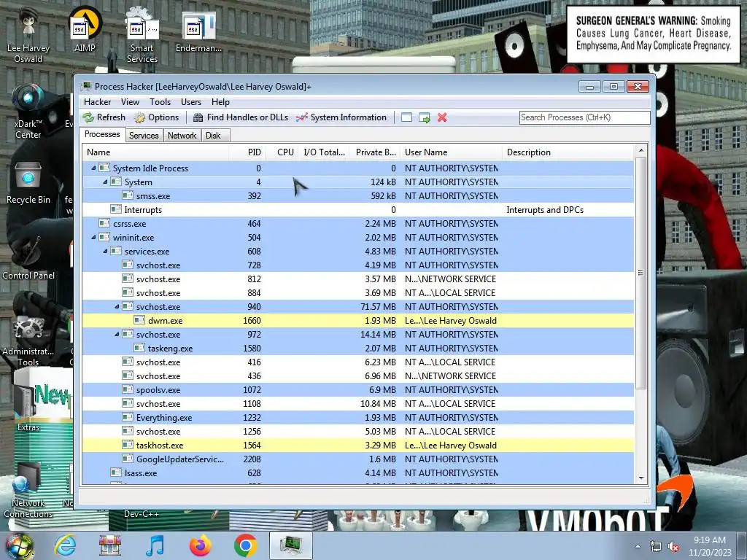Select the Processes tab

click(102, 134)
